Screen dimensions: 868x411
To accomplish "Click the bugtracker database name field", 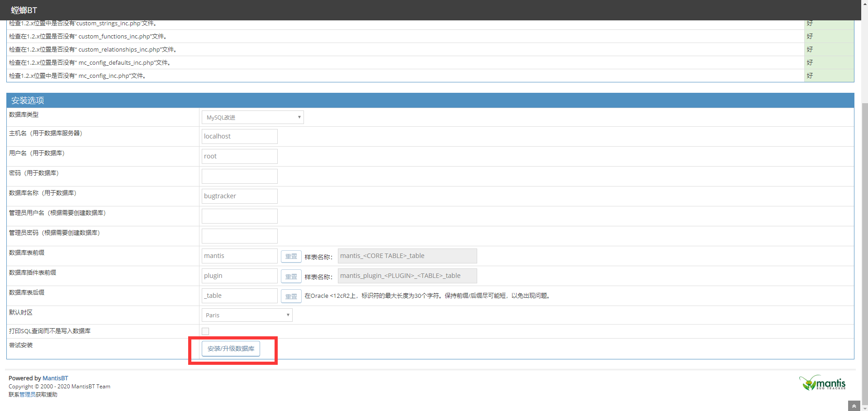I will point(239,196).
